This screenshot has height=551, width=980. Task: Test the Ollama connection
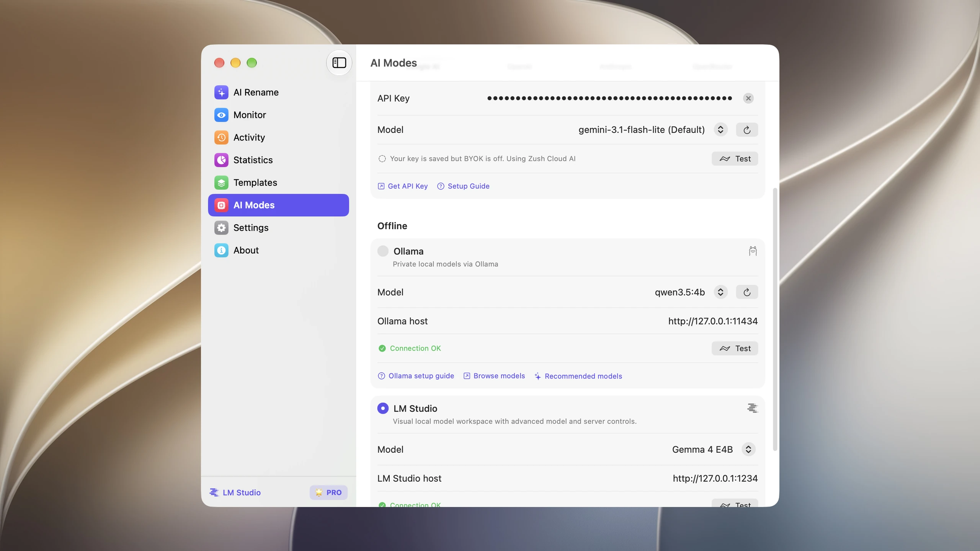pos(735,349)
